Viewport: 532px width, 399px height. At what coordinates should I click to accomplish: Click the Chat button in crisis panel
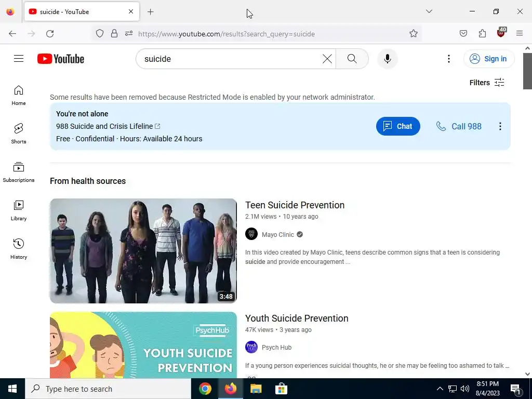(398, 126)
